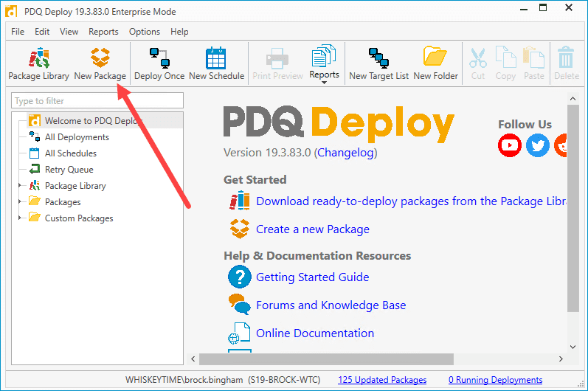
Task: Click 125 Updated Packages in status bar
Action: [382, 380]
